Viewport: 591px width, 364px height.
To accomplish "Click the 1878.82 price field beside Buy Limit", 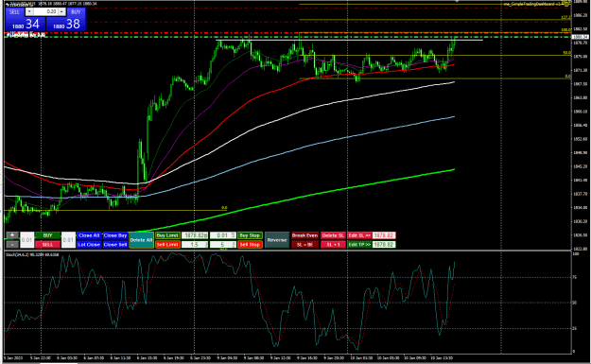I will [195, 235].
